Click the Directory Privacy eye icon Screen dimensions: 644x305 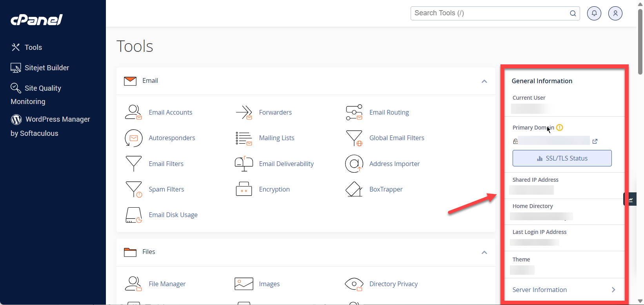pos(354,284)
